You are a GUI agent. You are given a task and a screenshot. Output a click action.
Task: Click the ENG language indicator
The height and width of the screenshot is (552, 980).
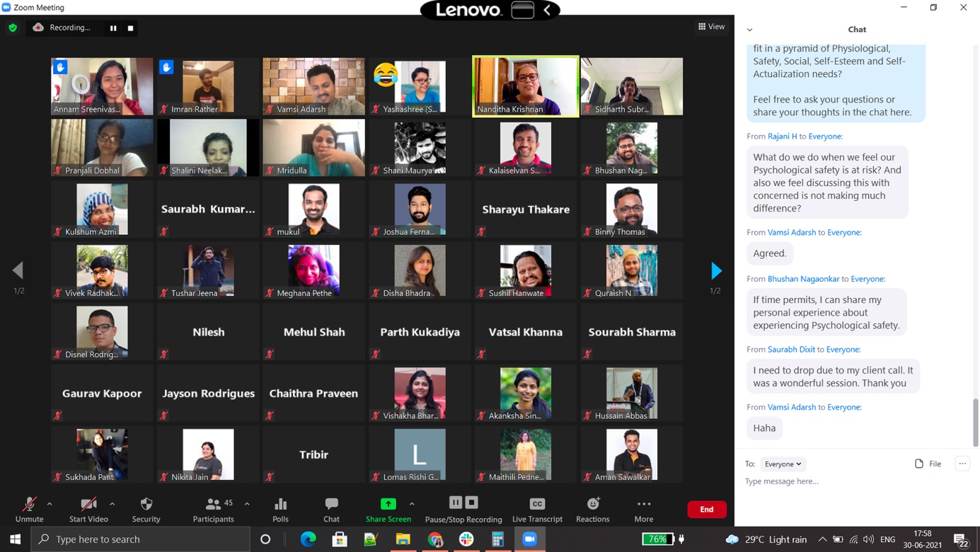[x=887, y=539]
